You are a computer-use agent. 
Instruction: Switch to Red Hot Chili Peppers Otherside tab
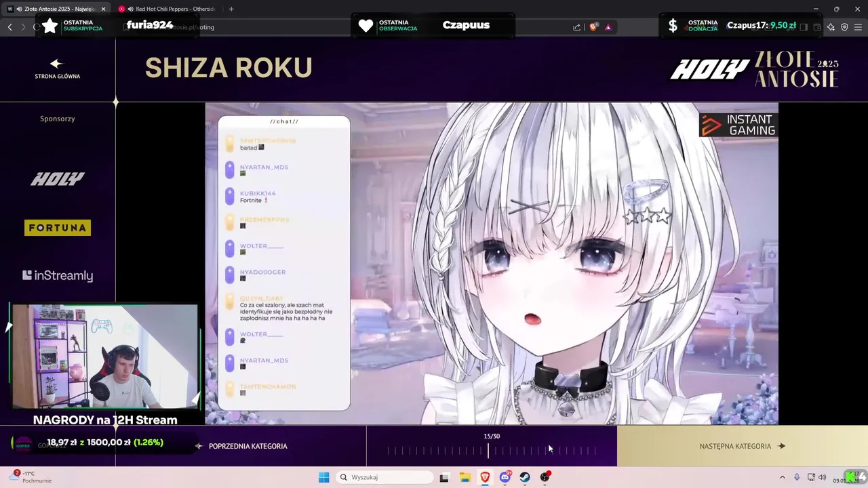point(170,9)
